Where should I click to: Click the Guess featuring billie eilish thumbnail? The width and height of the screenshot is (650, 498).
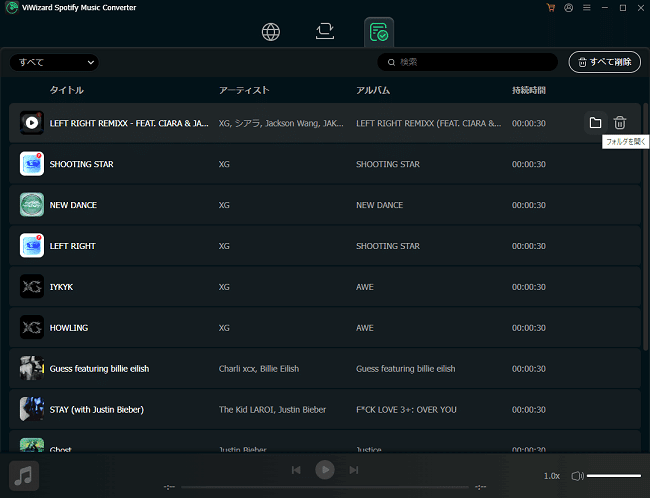(32, 368)
